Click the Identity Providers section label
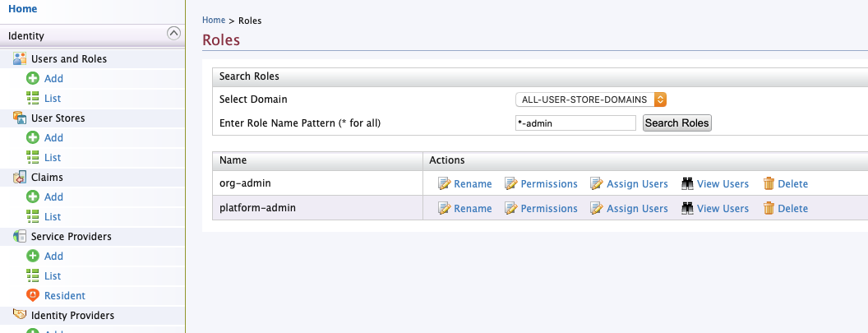 [72, 315]
